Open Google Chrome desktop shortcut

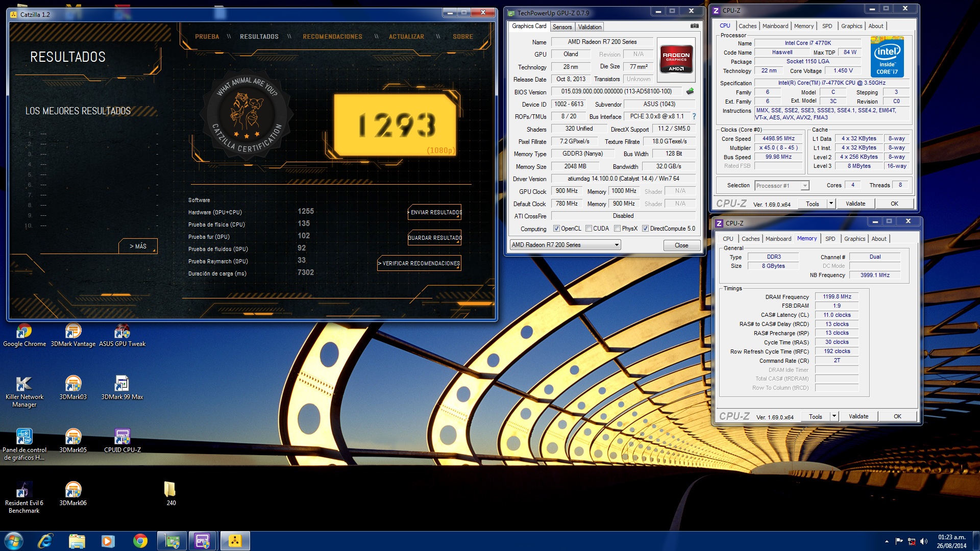(24, 335)
